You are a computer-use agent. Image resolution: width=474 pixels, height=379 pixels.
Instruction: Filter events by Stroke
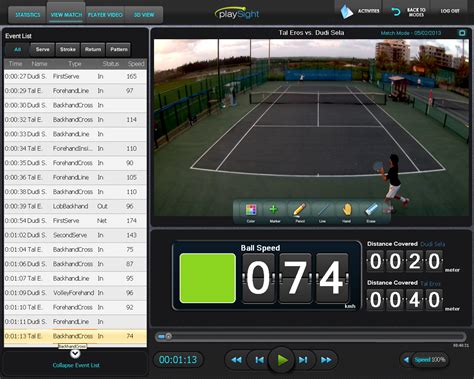click(68, 49)
